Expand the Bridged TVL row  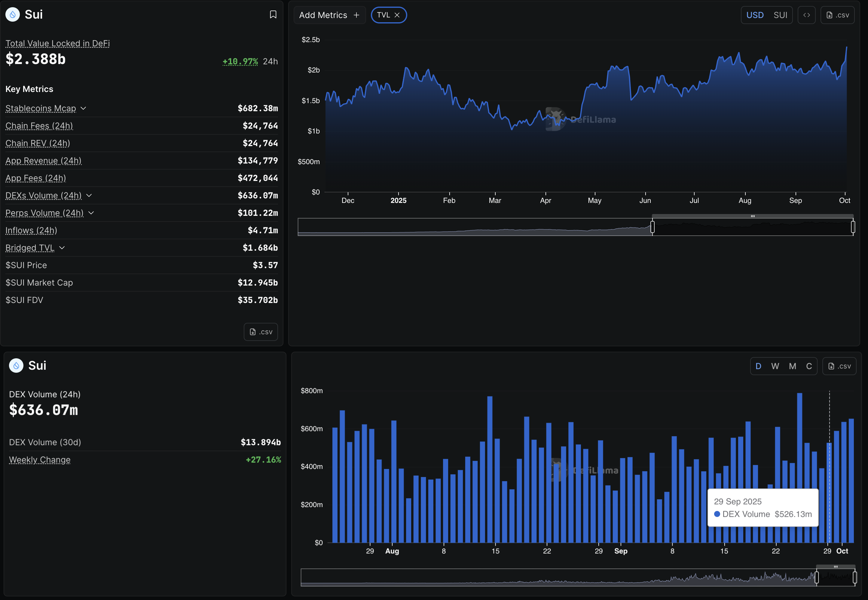coord(62,248)
